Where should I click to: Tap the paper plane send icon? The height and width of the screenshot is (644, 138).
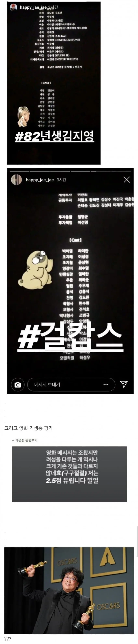tap(124, 385)
